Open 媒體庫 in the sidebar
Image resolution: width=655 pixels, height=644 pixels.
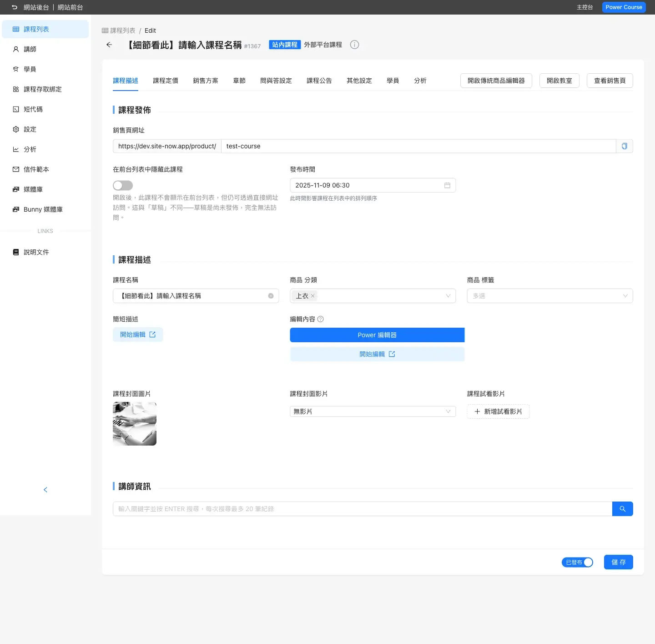[x=45, y=189]
